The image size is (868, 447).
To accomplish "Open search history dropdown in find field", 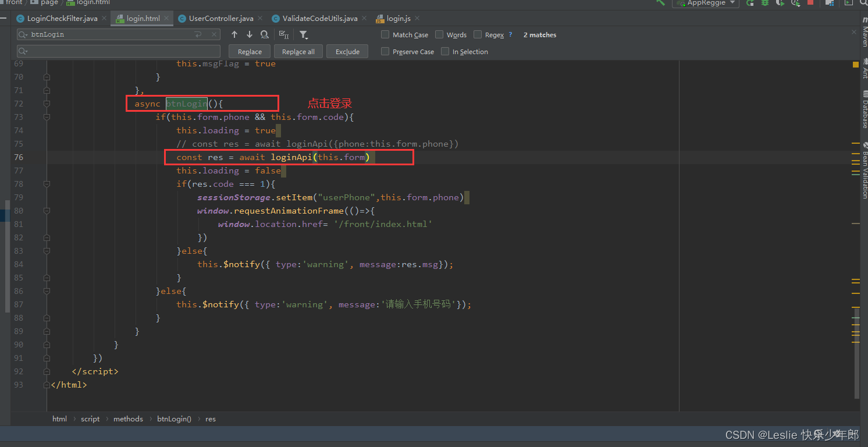I will [x=23, y=34].
